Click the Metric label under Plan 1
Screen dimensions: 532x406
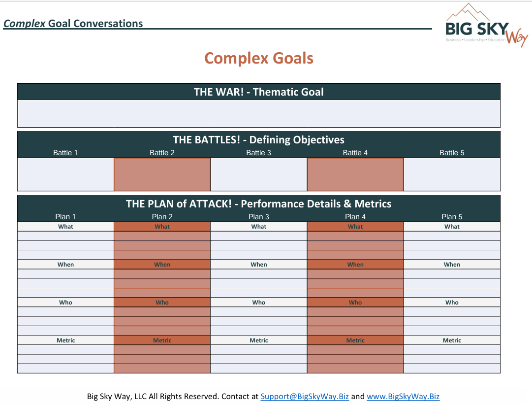65,340
